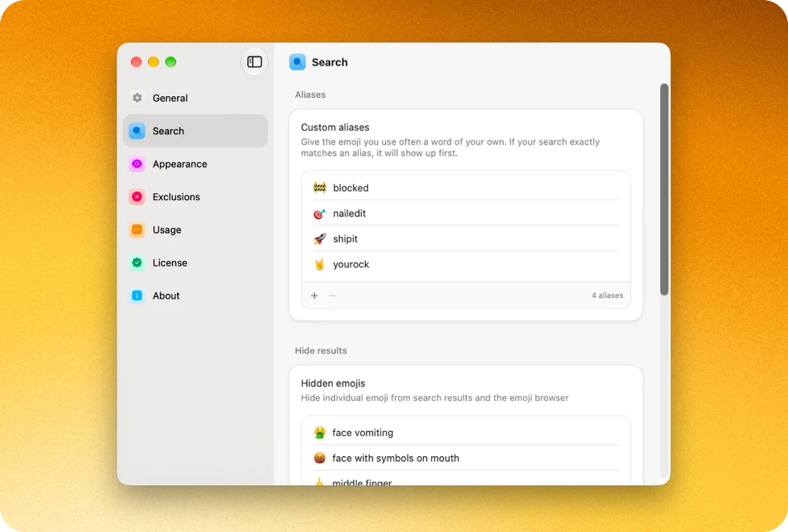The width and height of the screenshot is (788, 532).
Task: Click the green License badge icon
Action: click(x=137, y=262)
